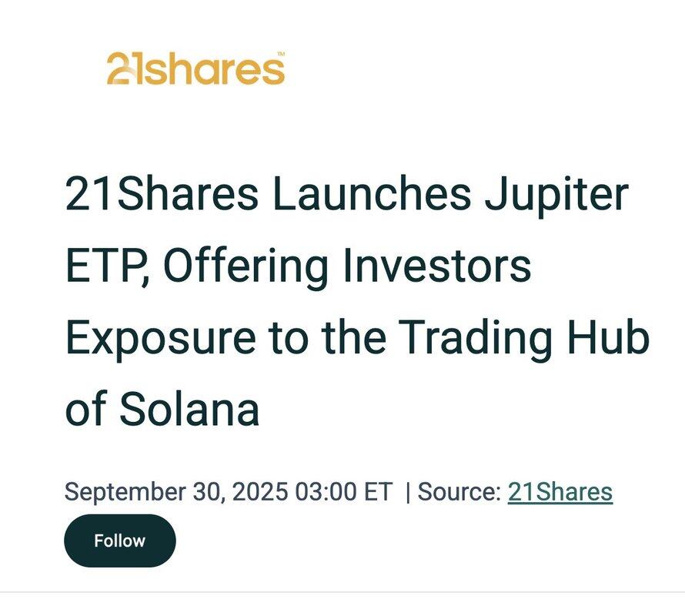
Task: Click the horizontal divider below Follow
Action: (x=342, y=592)
